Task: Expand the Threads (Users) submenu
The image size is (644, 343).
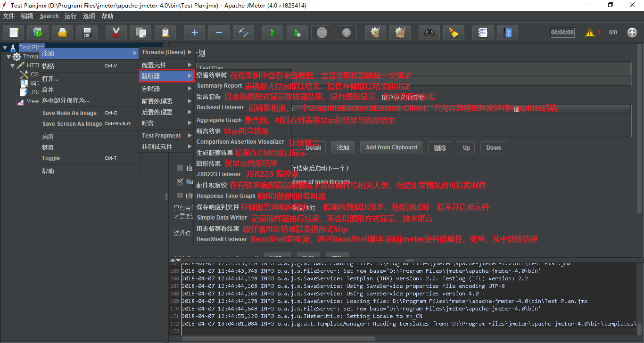Action: click(167, 52)
